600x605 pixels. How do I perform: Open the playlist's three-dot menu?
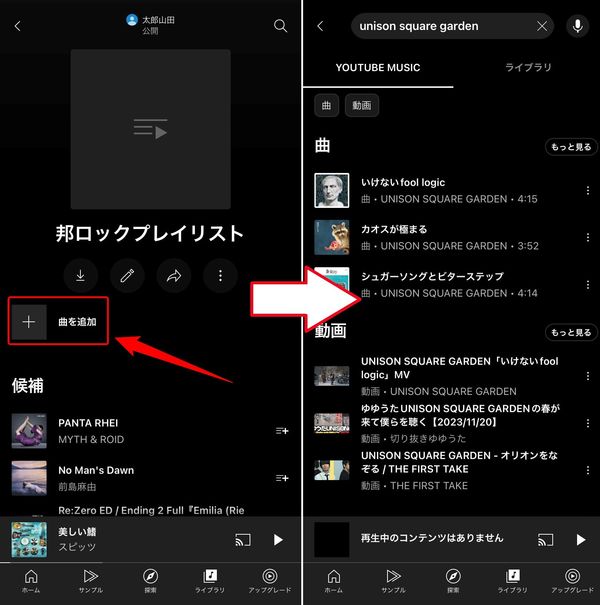point(220,276)
